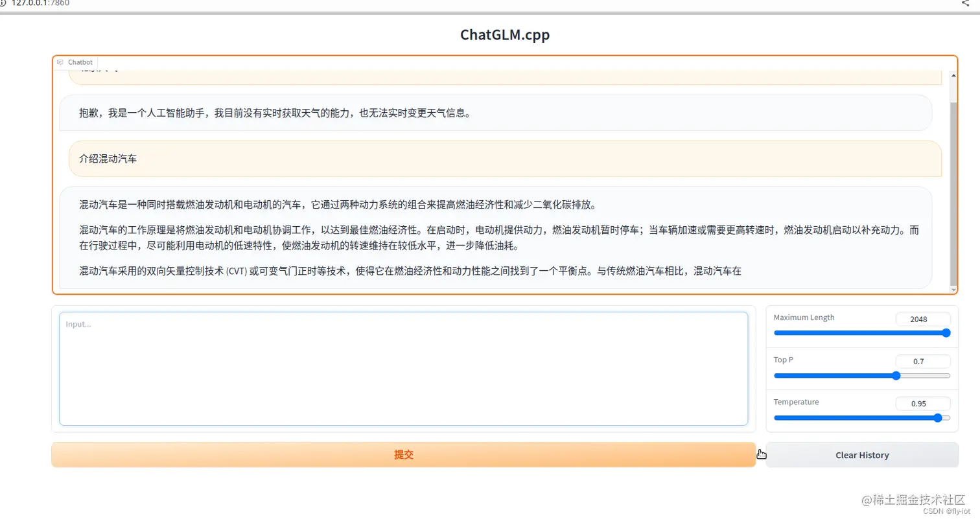Click the Maximum Length value box 2048
Viewport: 980px width, 521px height.
[x=922, y=319]
